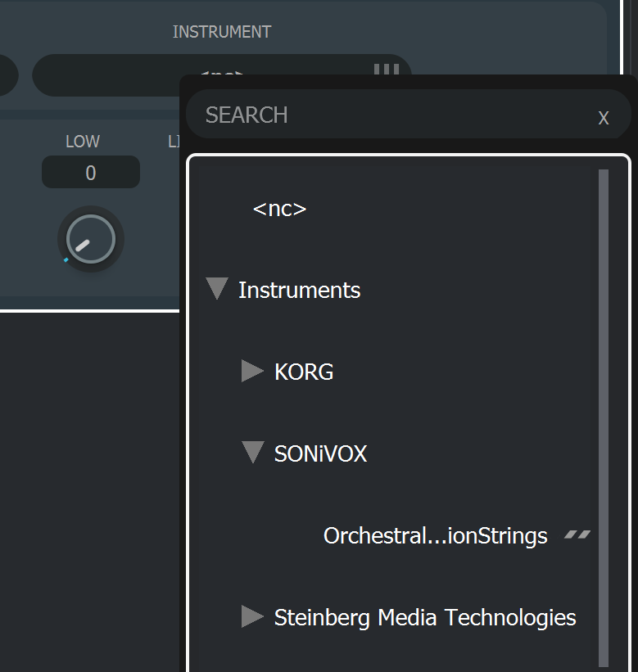Click the LOW value box showing 0
The image size is (638, 672).
[90, 173]
